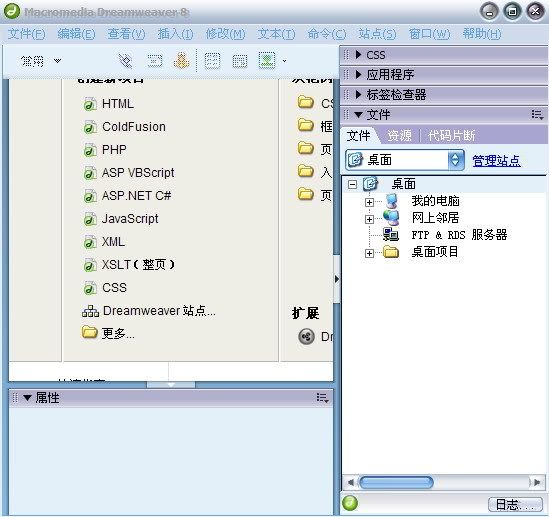Open the 修改(M) menu

(x=225, y=34)
